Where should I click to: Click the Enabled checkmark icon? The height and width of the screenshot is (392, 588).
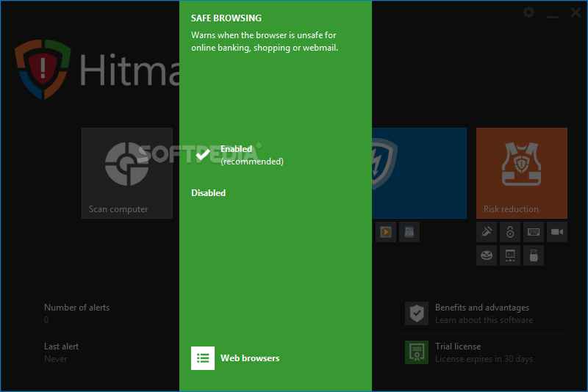click(203, 154)
